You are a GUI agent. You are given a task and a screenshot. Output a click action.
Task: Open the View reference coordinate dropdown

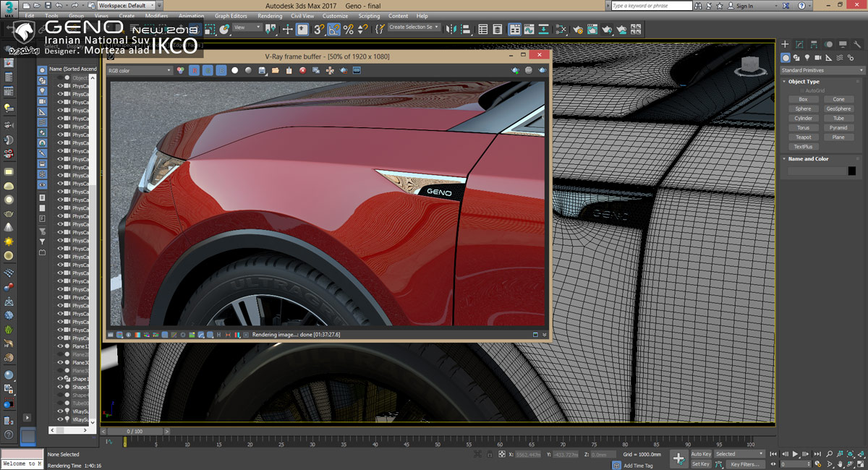tap(248, 27)
